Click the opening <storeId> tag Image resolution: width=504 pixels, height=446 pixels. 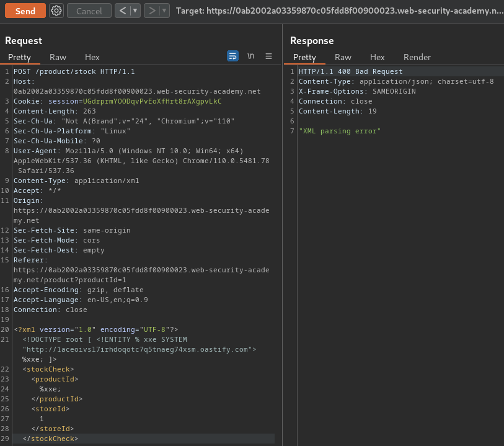[50, 409]
